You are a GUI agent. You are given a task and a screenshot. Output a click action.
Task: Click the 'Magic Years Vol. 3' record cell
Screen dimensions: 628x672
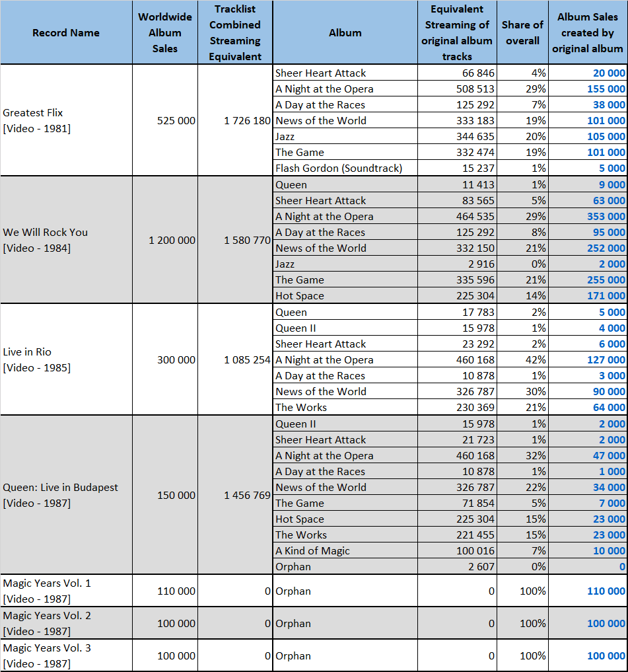66,655
